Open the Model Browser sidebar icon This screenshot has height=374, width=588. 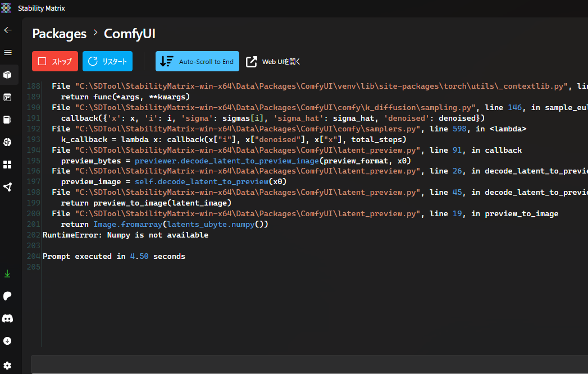point(8,142)
